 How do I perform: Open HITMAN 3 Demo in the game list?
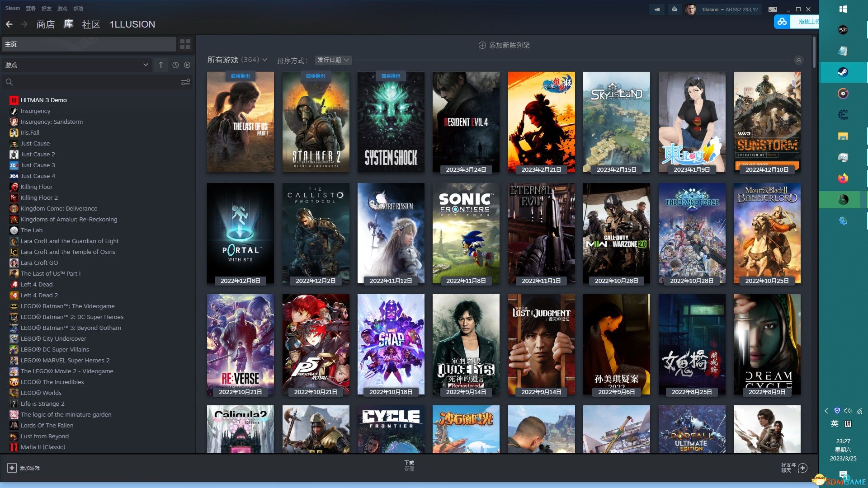43,100
